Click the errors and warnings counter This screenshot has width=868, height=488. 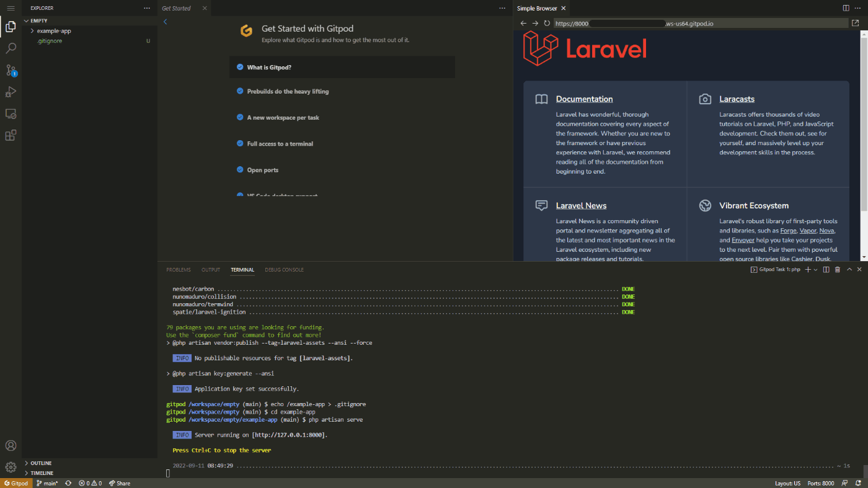(90, 483)
